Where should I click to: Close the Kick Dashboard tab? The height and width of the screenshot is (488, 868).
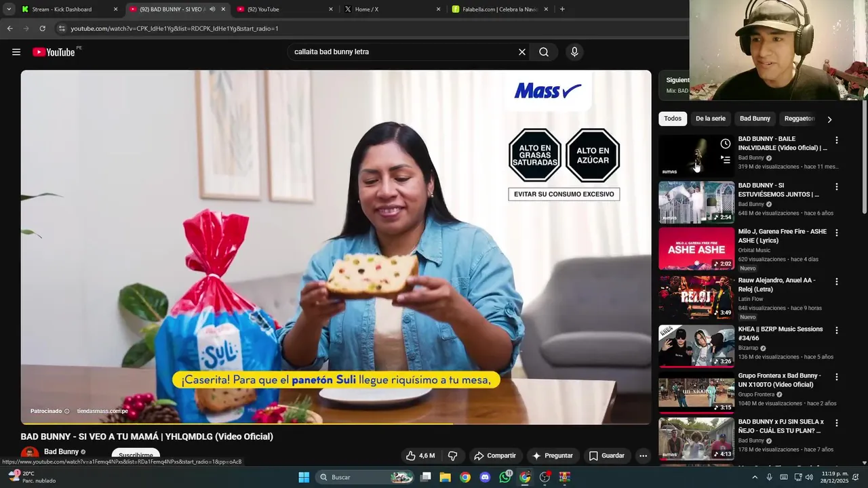[x=115, y=9]
